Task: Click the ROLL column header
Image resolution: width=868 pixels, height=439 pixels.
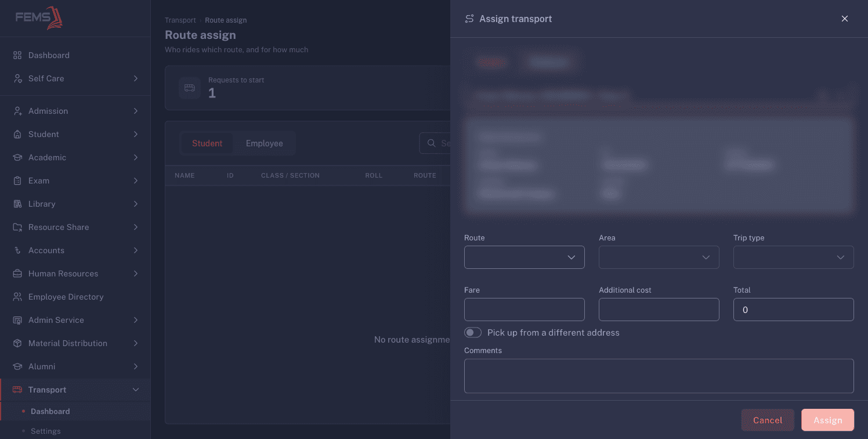Action: click(x=374, y=175)
